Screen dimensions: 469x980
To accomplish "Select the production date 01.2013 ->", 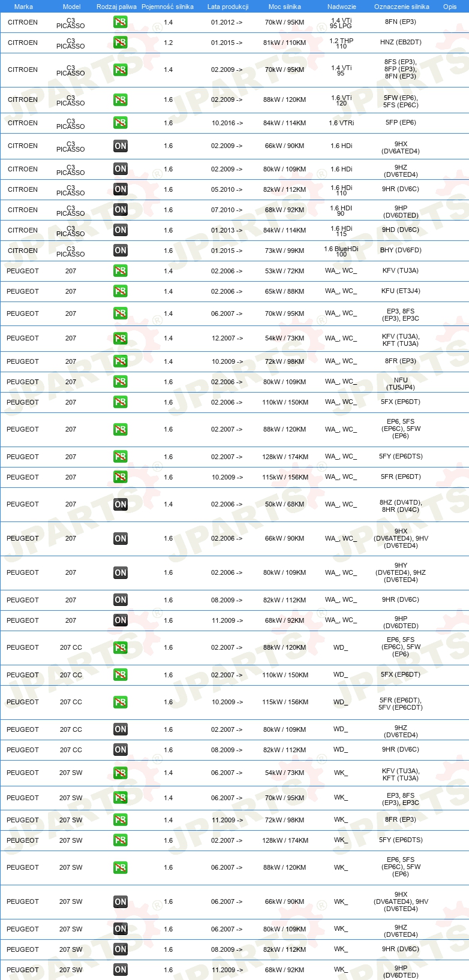I will pyautogui.click(x=227, y=230).
